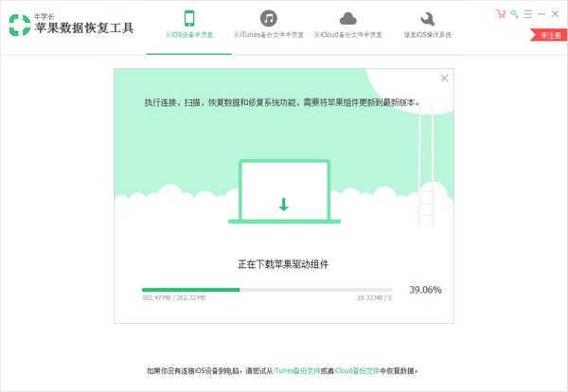Click the laptop download illustration
Screen dimensions: 568x392
pyautogui.click(x=283, y=191)
